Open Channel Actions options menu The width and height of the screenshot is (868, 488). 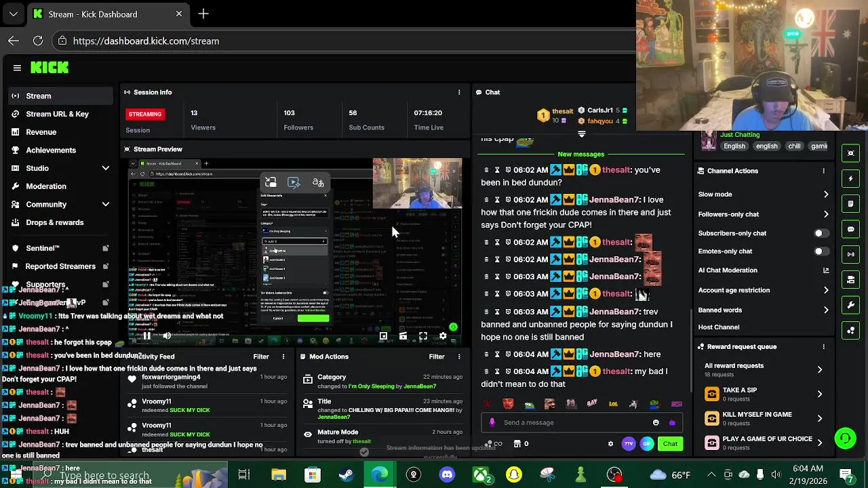[x=823, y=171]
